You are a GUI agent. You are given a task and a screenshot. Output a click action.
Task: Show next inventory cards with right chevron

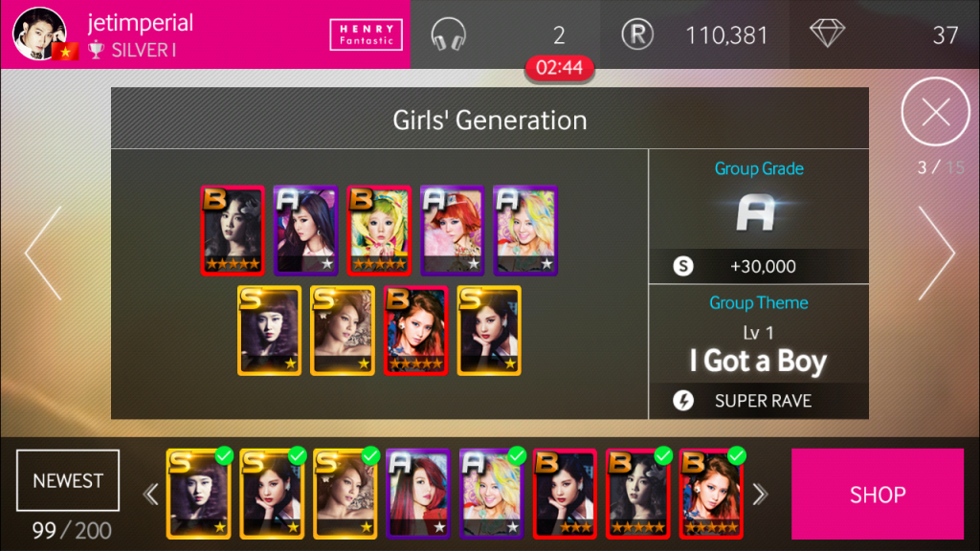tap(759, 495)
